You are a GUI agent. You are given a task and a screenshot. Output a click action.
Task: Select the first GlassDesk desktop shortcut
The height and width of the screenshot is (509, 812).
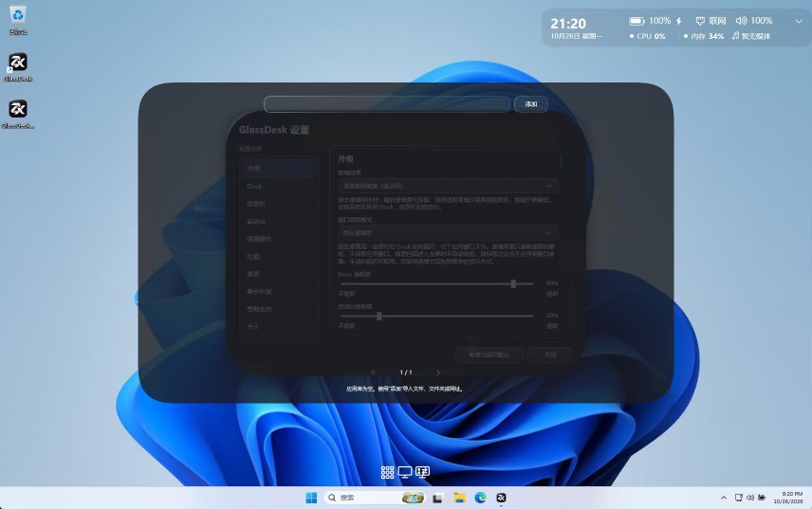pos(18,66)
